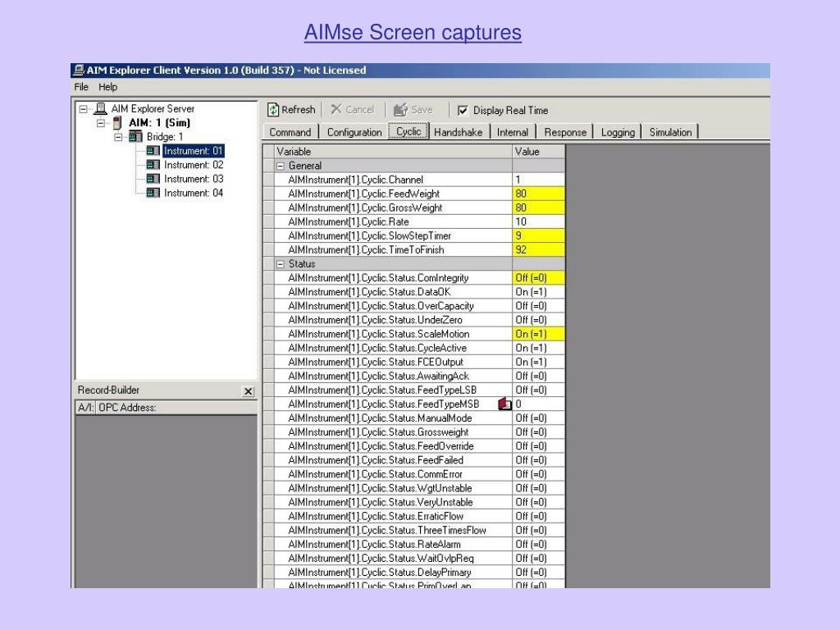This screenshot has height=630, width=840.
Task: Select the Cyclic tab
Action: (x=409, y=131)
